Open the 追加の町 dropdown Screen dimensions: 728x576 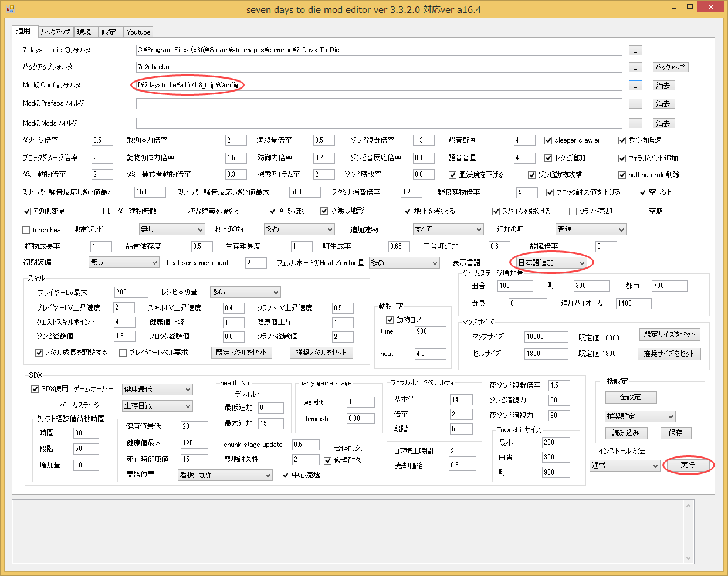[591, 229]
